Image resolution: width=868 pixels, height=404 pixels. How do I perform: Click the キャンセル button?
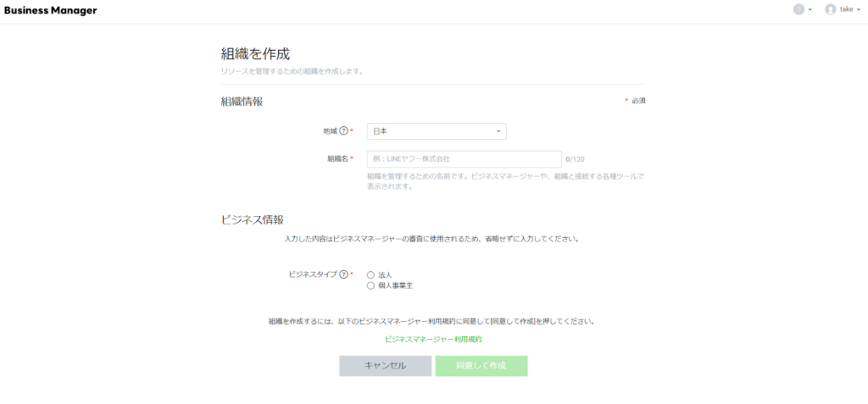[385, 366]
